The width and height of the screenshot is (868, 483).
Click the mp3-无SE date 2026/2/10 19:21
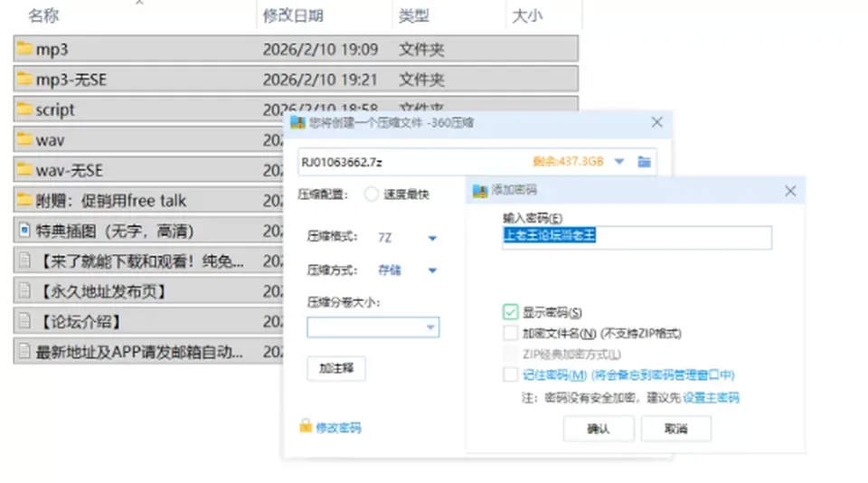tap(320, 80)
